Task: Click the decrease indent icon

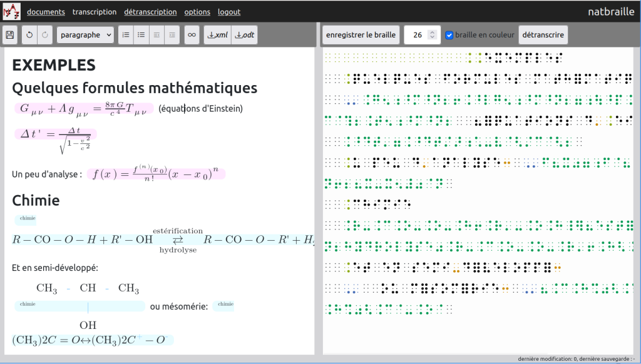Action: [x=157, y=35]
